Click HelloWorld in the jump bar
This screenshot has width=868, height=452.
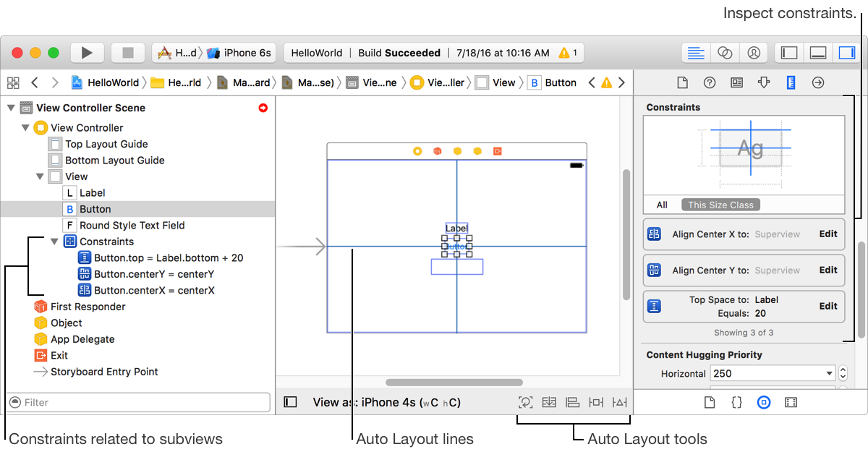[106, 82]
